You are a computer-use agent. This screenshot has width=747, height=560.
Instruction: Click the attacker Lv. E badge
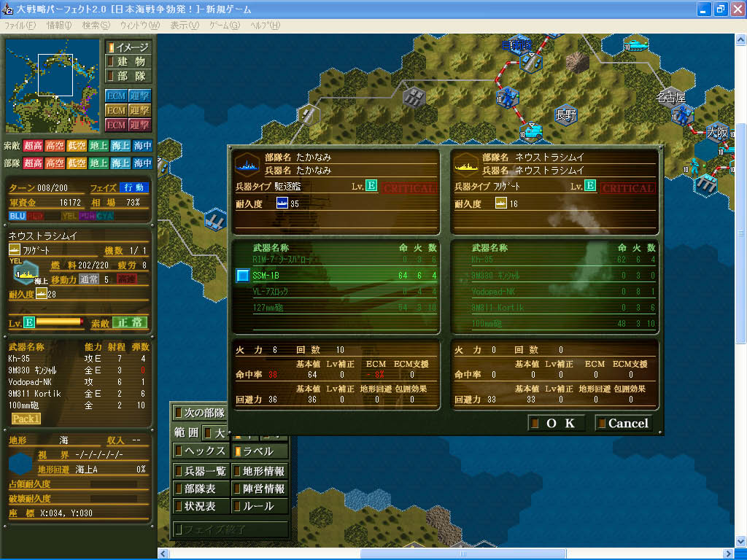coord(371,186)
